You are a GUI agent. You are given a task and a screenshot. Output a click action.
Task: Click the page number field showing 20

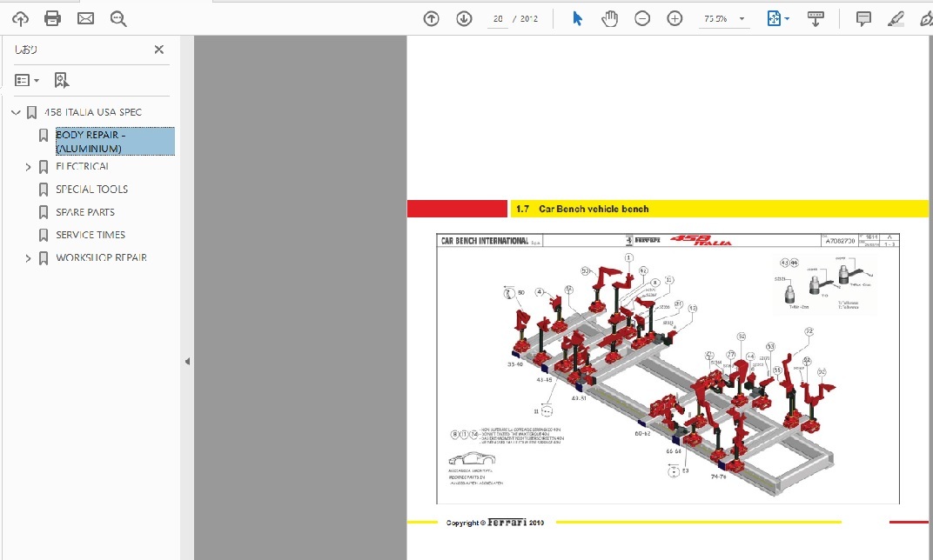[x=498, y=19]
